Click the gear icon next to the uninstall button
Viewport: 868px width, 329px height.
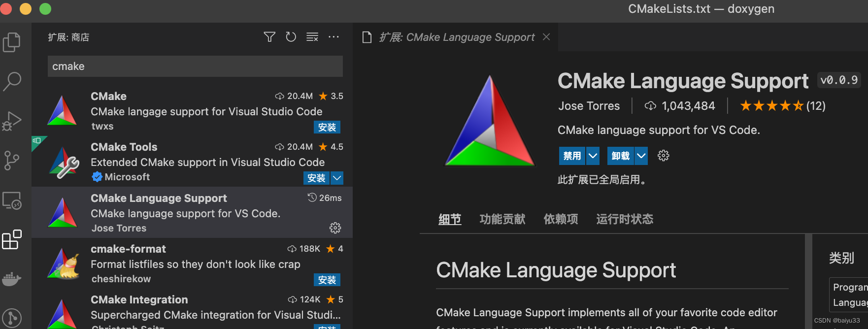664,156
